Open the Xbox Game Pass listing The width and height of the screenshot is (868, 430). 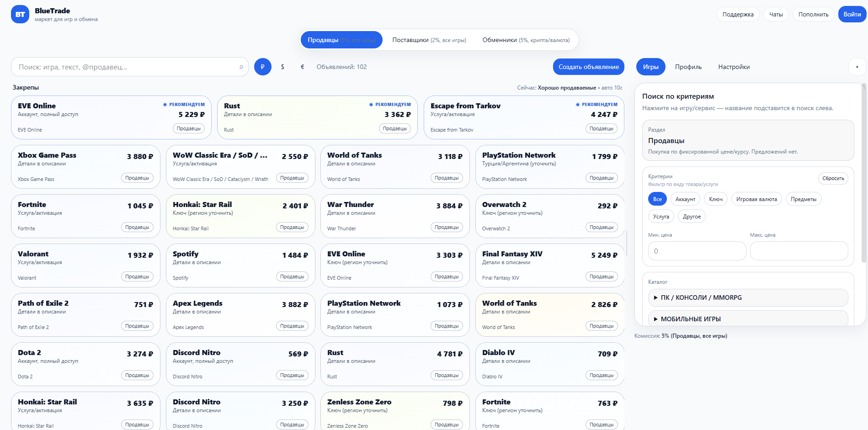tap(85, 167)
